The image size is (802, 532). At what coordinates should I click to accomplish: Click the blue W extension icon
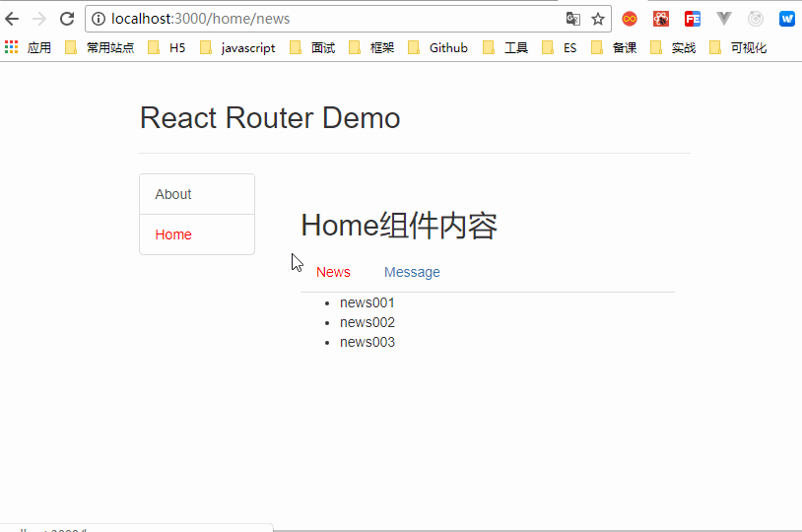787,19
